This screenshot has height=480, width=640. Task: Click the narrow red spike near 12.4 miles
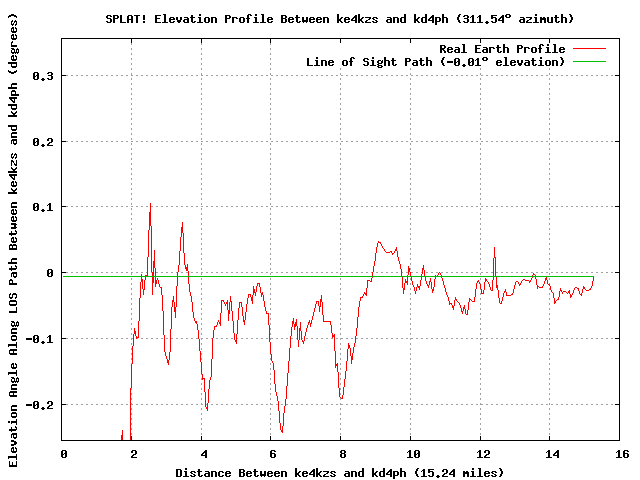pyautogui.click(x=494, y=248)
